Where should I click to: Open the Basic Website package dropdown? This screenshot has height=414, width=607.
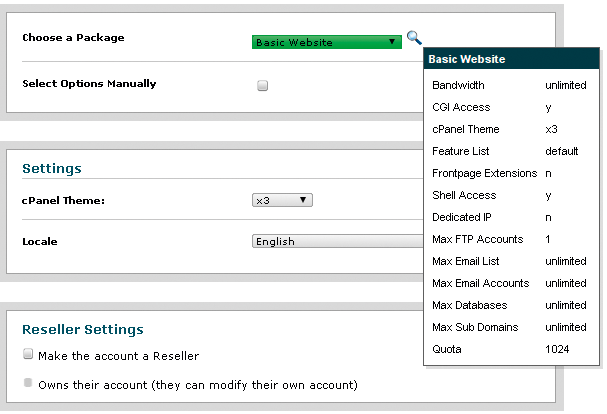[327, 42]
